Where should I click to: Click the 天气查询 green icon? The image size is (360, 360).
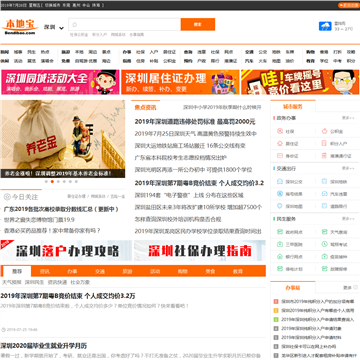pos(325,232)
